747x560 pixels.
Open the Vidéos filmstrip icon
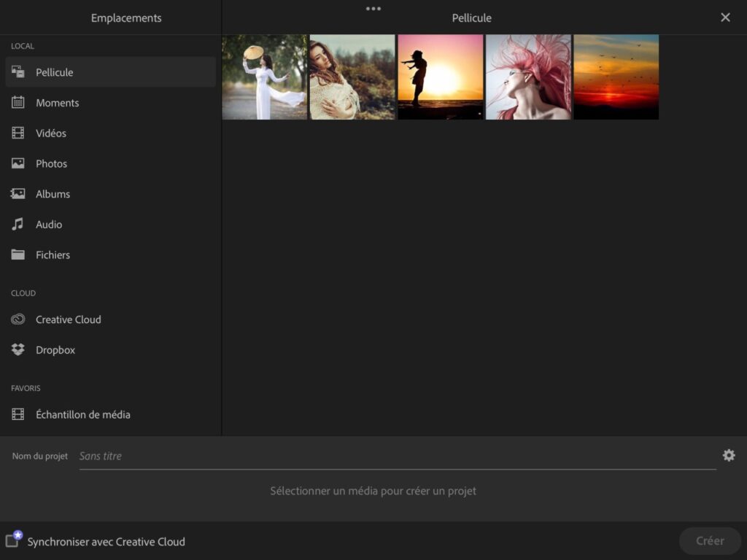point(18,133)
